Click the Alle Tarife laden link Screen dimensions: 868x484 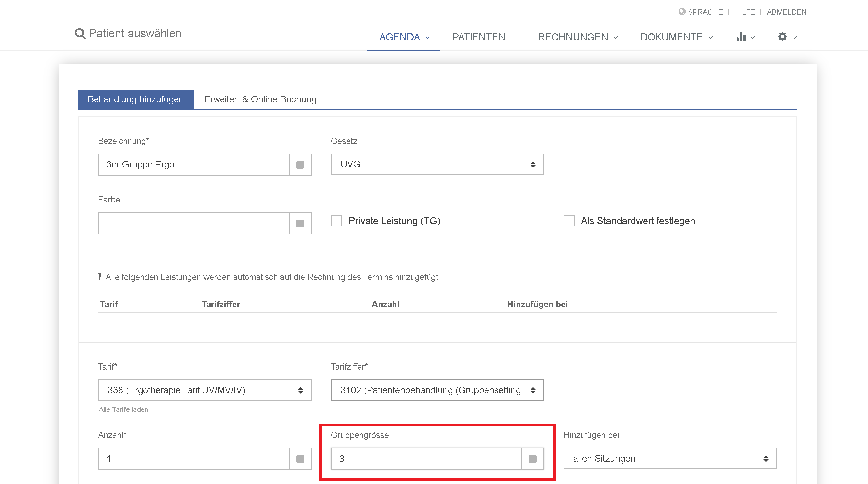click(x=123, y=409)
